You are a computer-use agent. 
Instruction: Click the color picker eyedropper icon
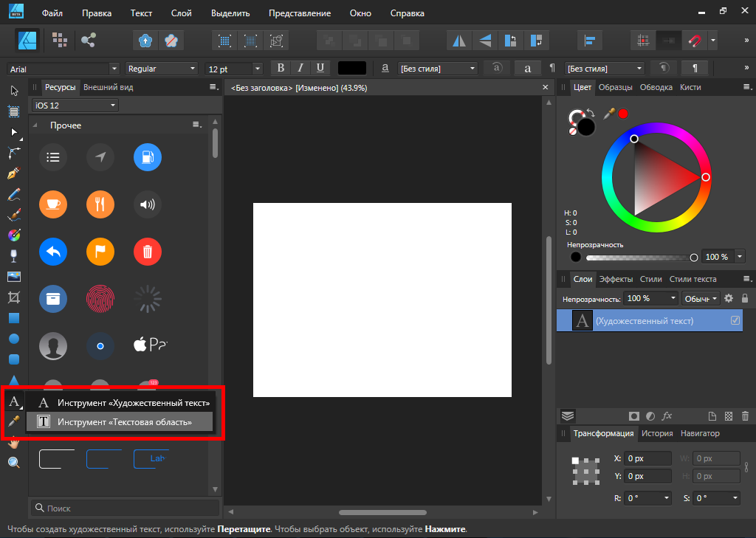(x=609, y=114)
